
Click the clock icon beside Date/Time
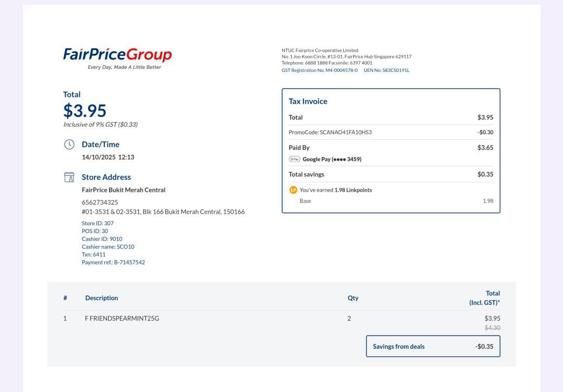(69, 144)
